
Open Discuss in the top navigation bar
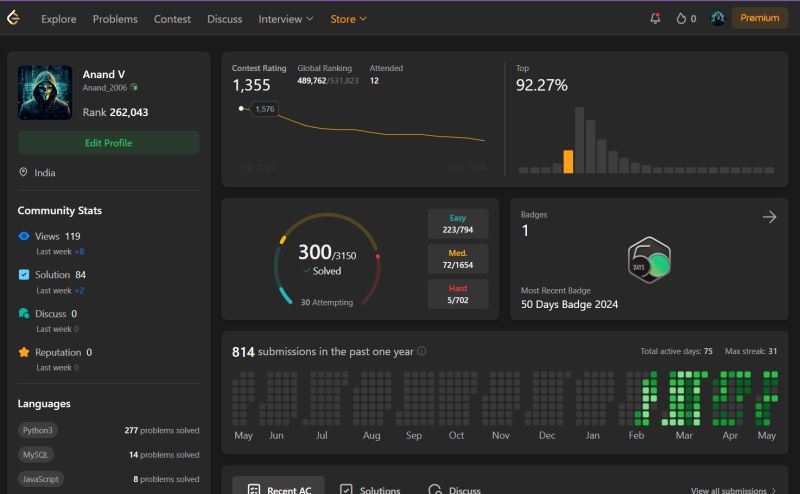click(224, 19)
